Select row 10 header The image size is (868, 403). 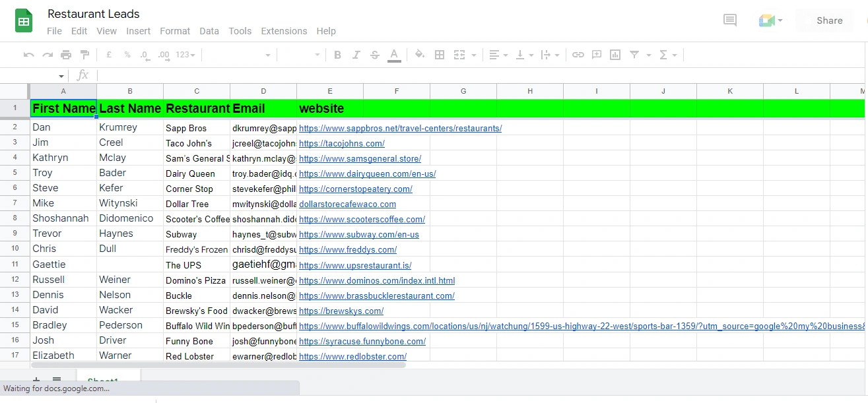click(15, 249)
